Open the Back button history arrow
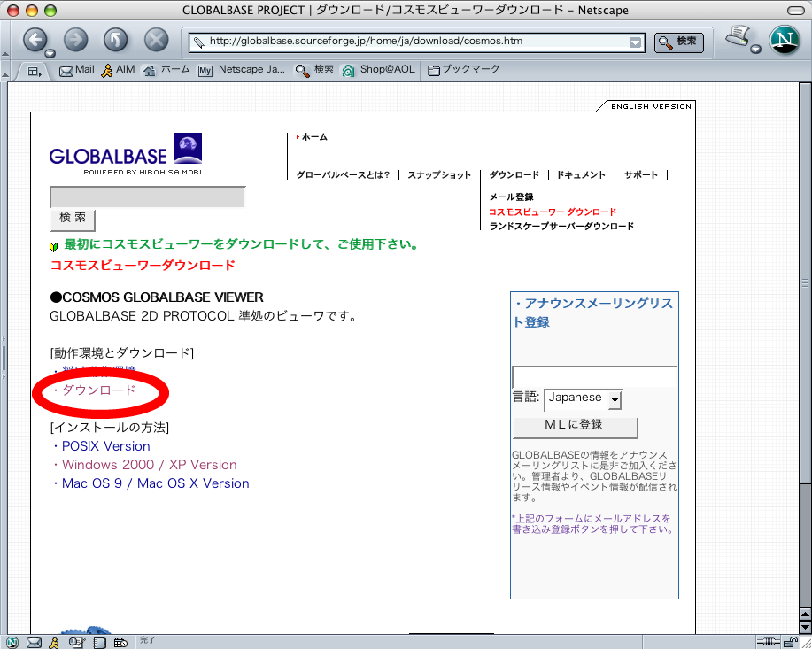812x649 pixels. pos(50,53)
